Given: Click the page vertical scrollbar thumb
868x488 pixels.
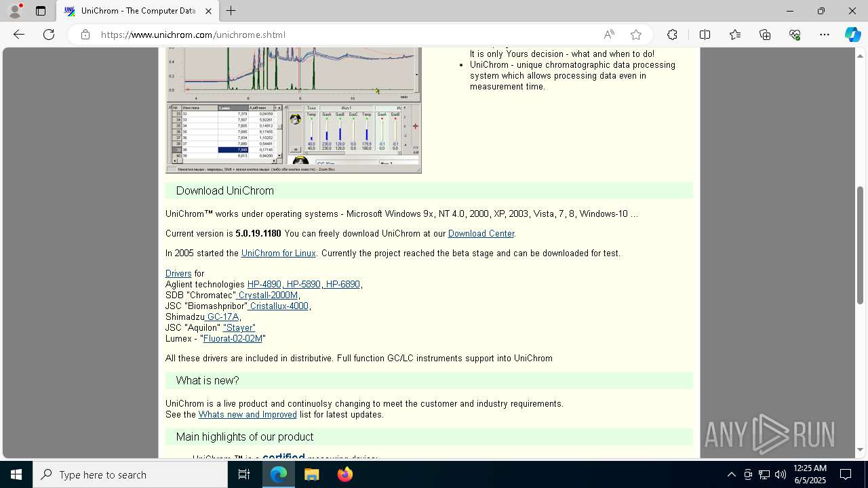Looking at the screenshot, I should (860, 245).
